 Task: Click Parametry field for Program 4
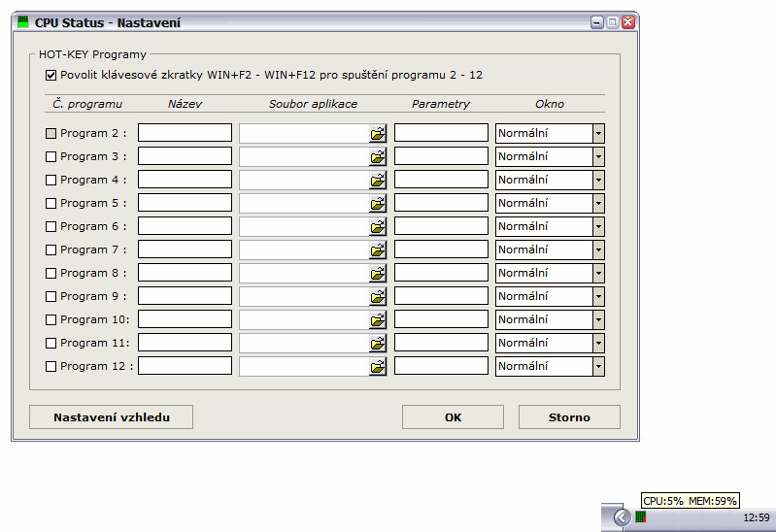click(441, 180)
